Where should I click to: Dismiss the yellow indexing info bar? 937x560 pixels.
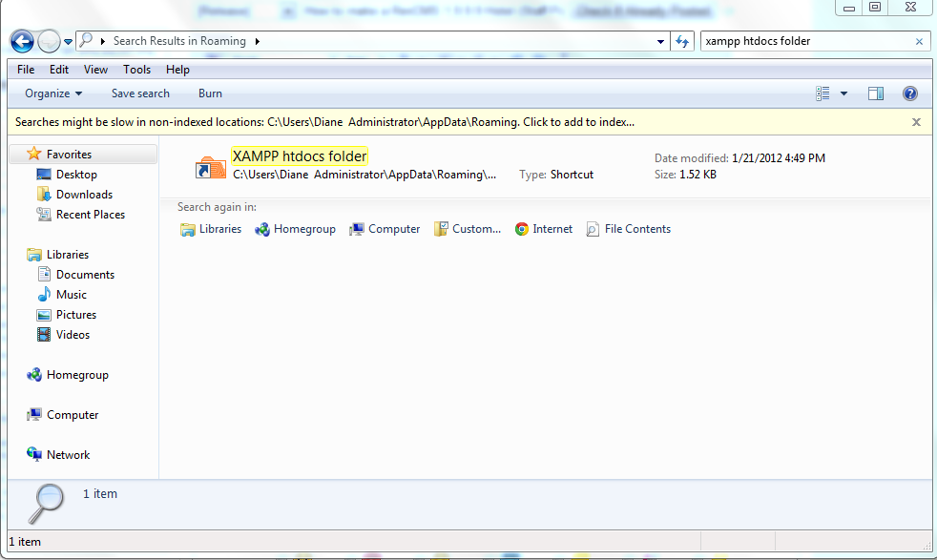point(916,122)
